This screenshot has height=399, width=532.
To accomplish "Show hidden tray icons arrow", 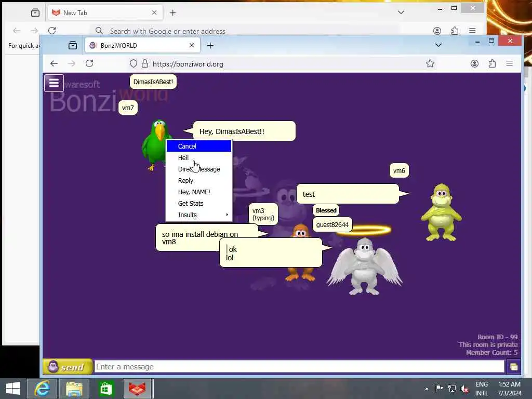I will click(x=427, y=389).
